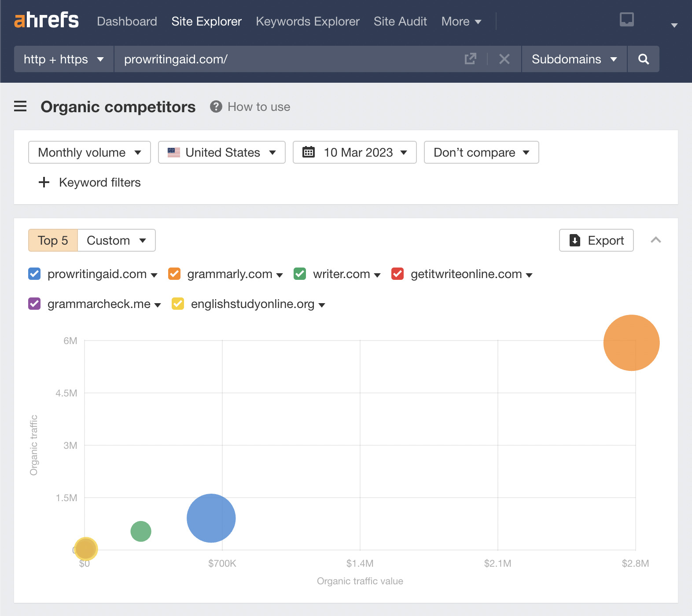Run search with the magnifier icon
This screenshot has width=692, height=616.
pos(644,59)
